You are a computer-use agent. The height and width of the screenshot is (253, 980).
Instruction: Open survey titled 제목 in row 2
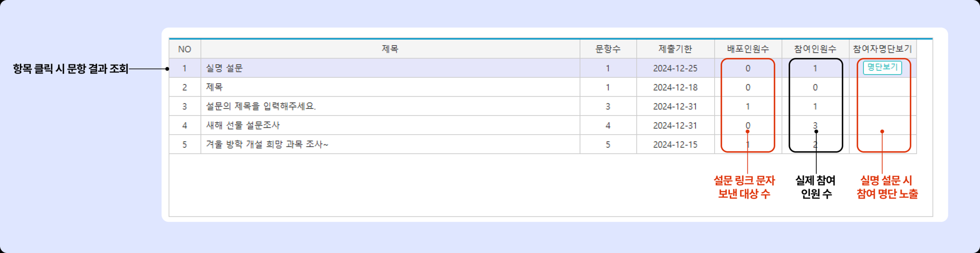tap(215, 87)
